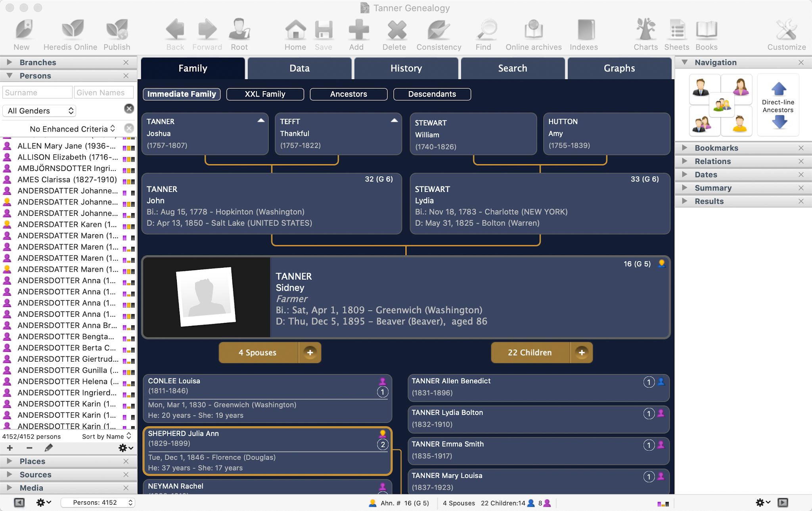This screenshot has width=812, height=511.
Task: Open the All Genders filter dropdown
Action: click(x=39, y=111)
